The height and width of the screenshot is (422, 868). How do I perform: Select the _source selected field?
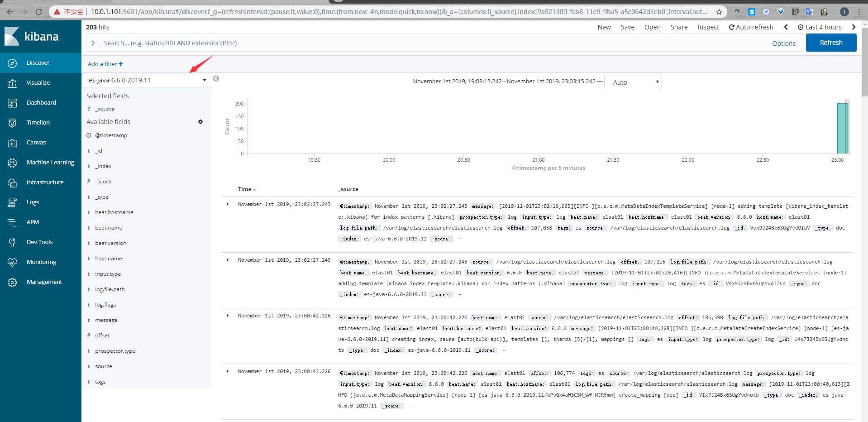(x=105, y=109)
